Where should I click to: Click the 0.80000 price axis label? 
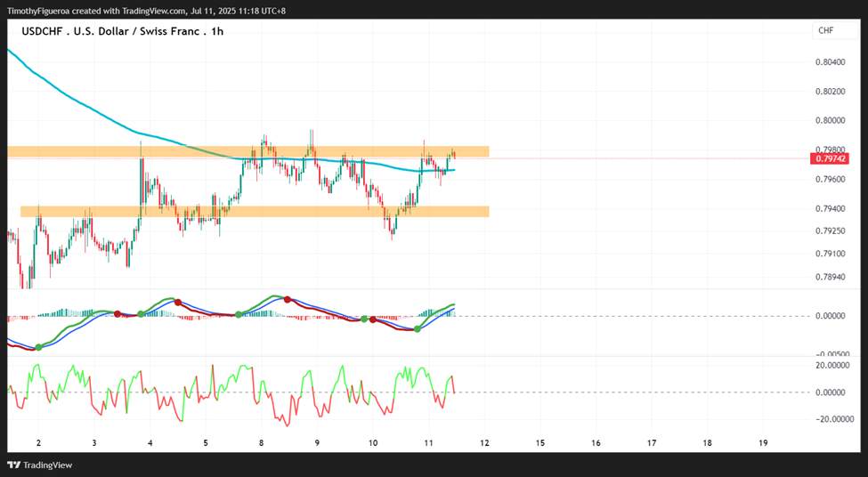click(x=831, y=121)
